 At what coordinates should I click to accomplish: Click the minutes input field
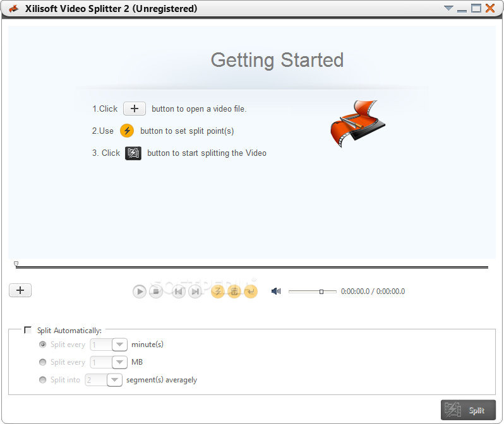tap(101, 344)
